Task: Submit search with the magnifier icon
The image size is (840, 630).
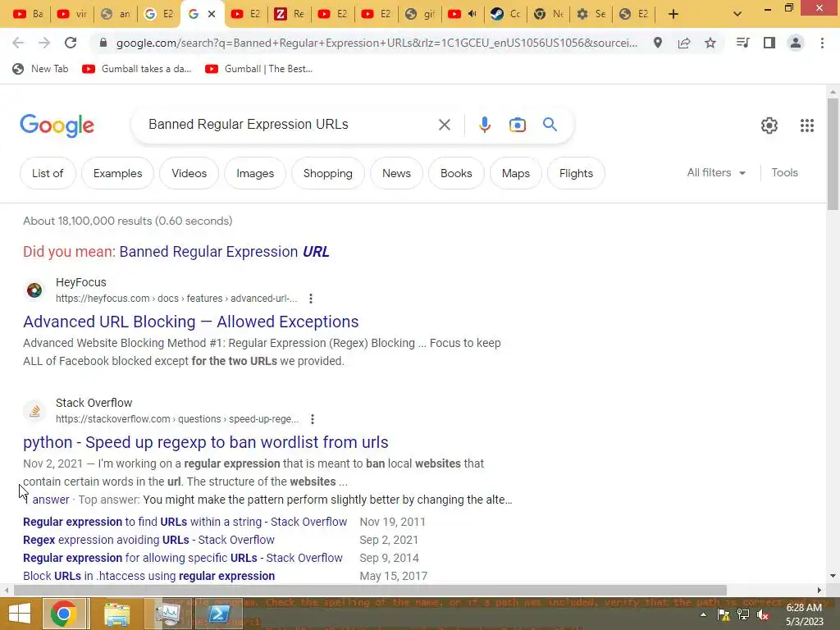Action: (x=550, y=125)
